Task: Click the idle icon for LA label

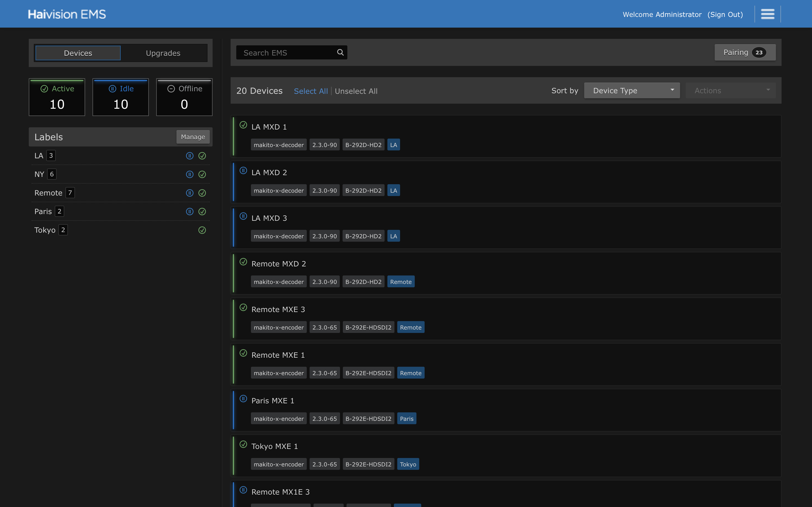Action: [189, 155]
